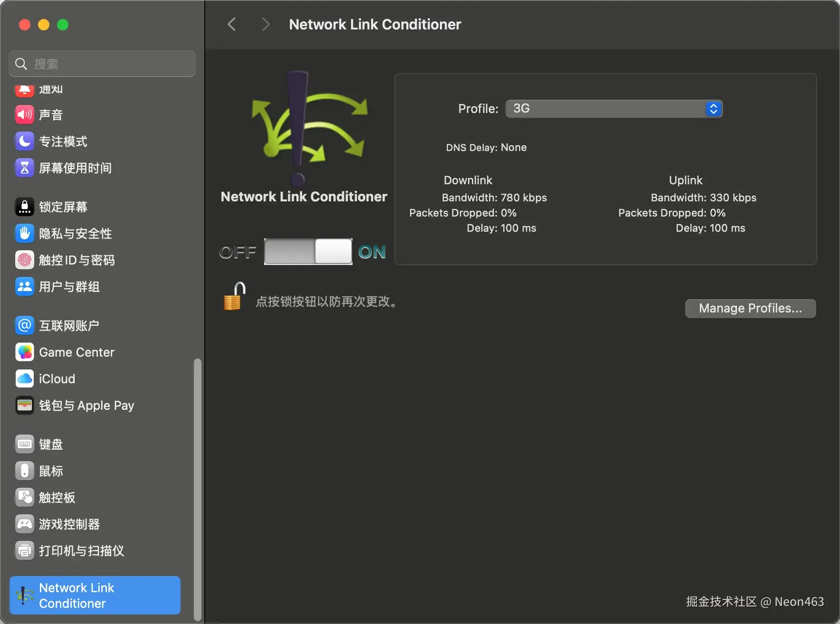
Task: Click the search (搜索) input field
Action: pyautogui.click(x=102, y=64)
